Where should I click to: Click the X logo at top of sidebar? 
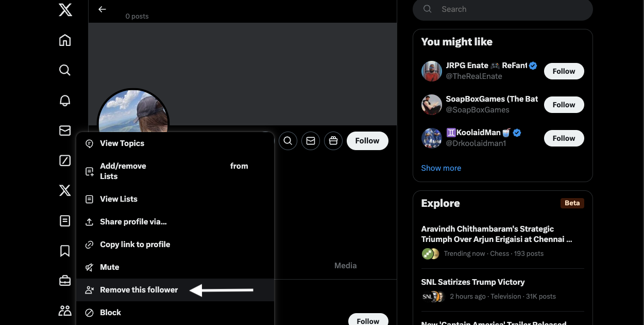tap(65, 9)
